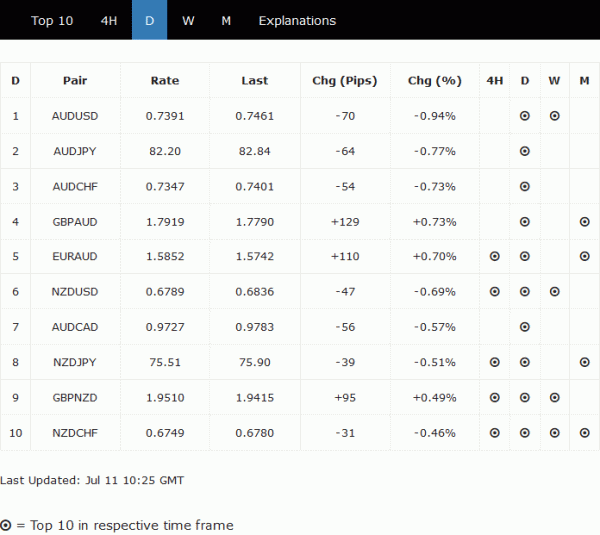The width and height of the screenshot is (600, 535).
Task: Click the -0.94% change value
Action: 435,116
